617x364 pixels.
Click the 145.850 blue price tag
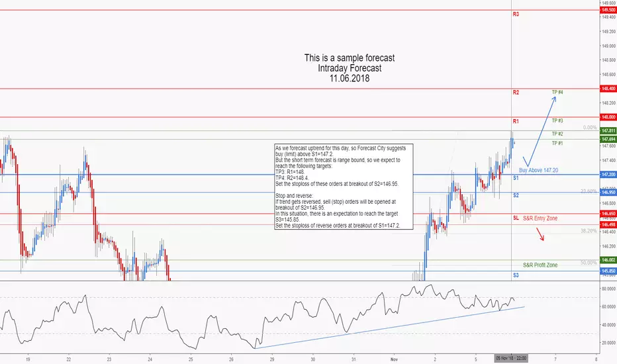click(x=608, y=271)
